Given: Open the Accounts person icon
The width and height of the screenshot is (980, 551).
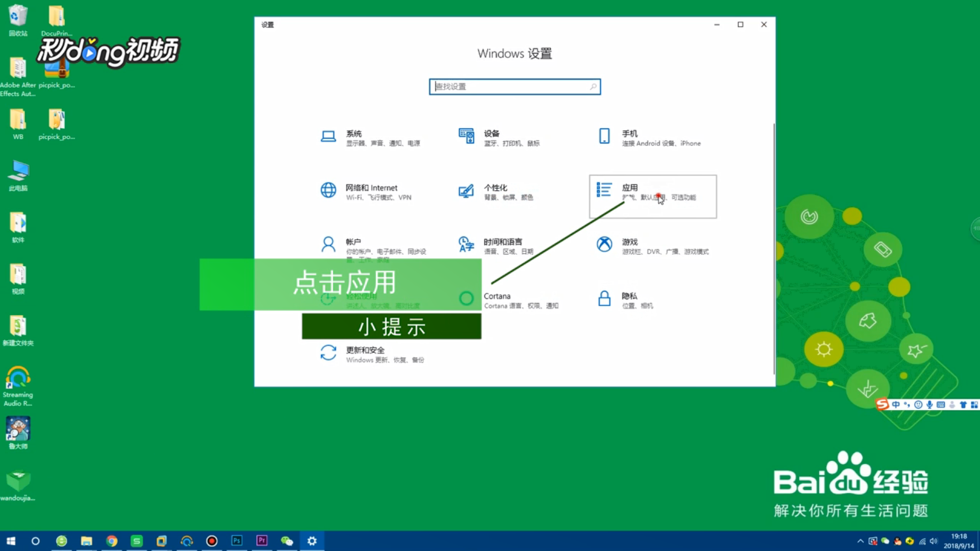Looking at the screenshot, I should [x=328, y=245].
